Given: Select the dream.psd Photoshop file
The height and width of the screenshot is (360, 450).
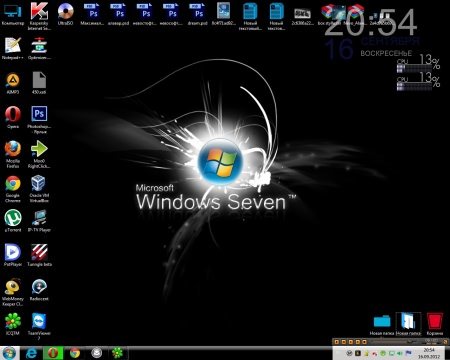Looking at the screenshot, I should click(197, 15).
